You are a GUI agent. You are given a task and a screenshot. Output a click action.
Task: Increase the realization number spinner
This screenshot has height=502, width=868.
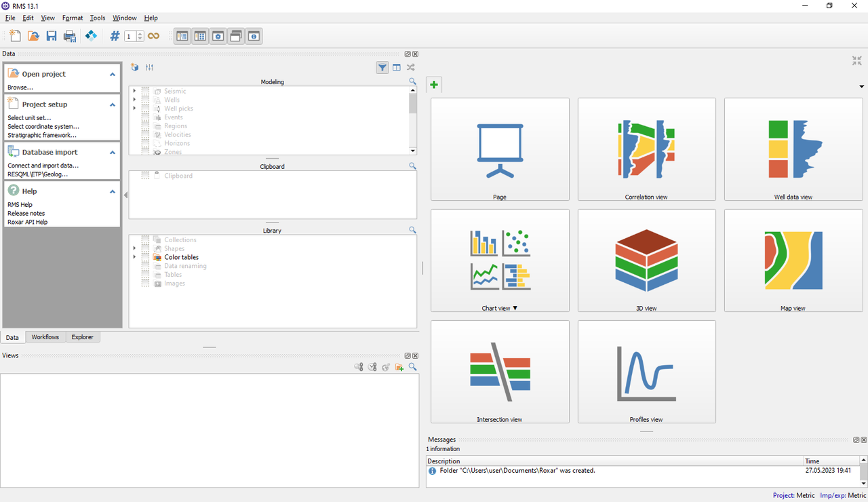(140, 34)
